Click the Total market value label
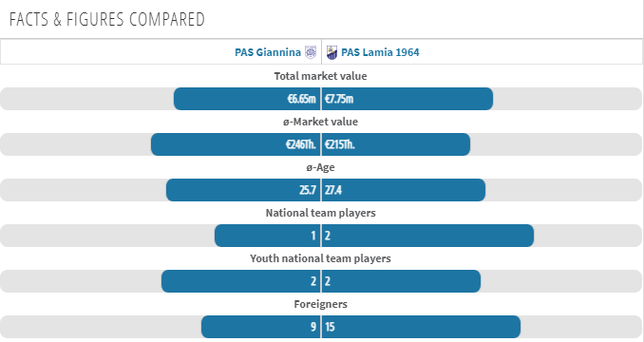 (320, 76)
